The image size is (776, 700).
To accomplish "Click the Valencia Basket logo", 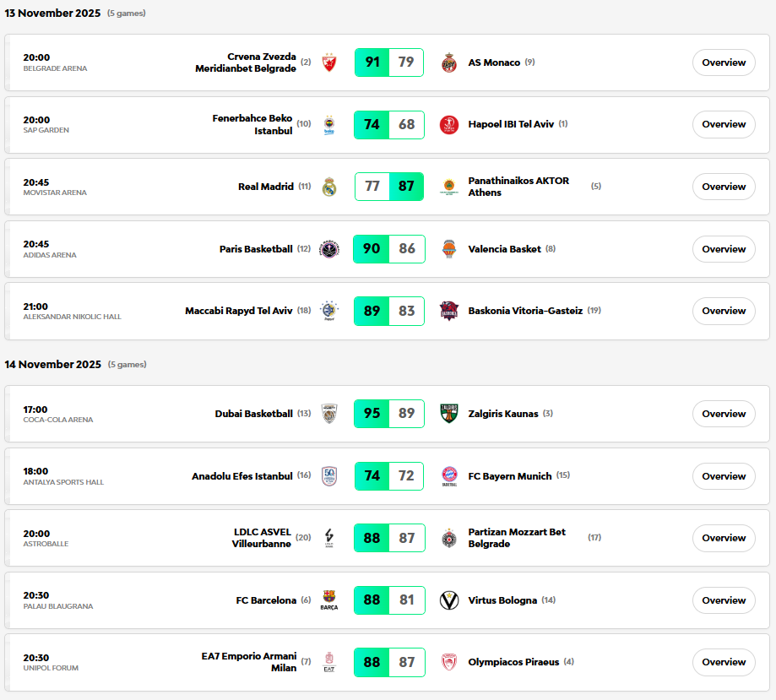I will click(x=449, y=249).
